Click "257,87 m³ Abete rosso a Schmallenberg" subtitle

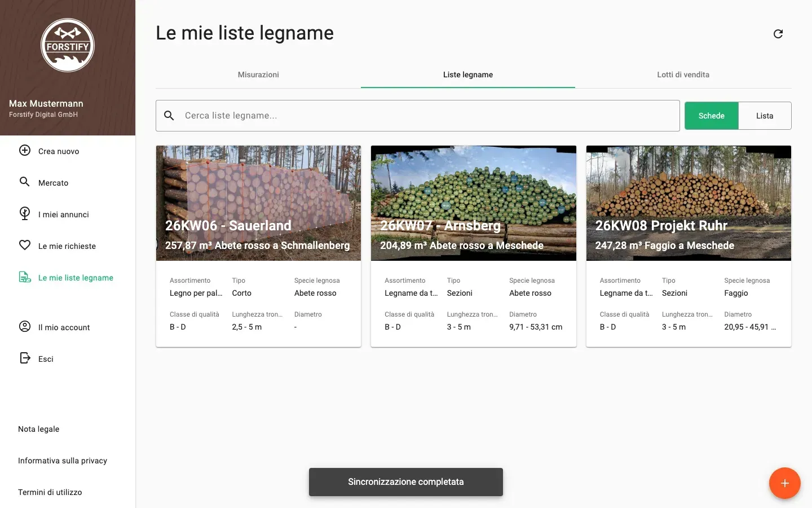click(x=257, y=246)
